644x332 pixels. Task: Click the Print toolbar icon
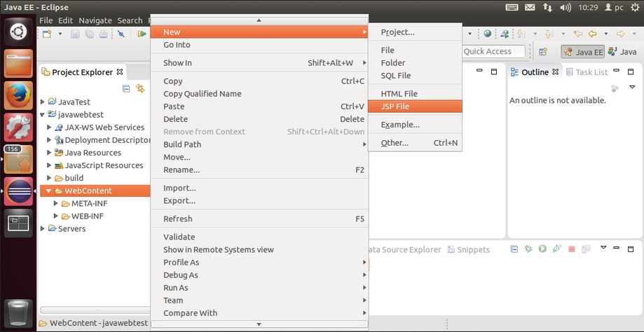pos(103,34)
